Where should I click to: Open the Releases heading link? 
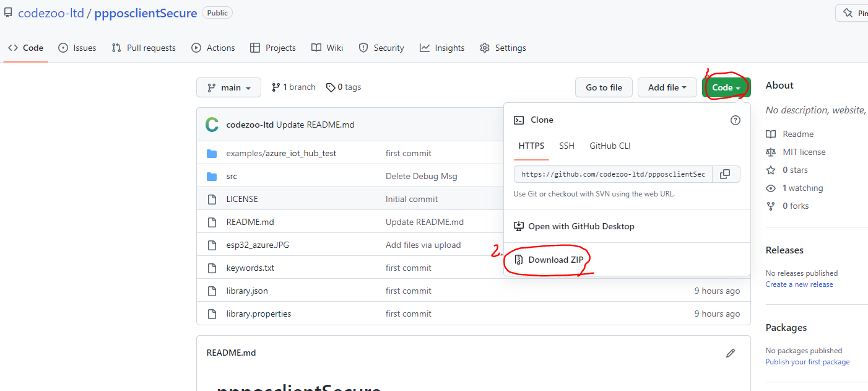784,250
